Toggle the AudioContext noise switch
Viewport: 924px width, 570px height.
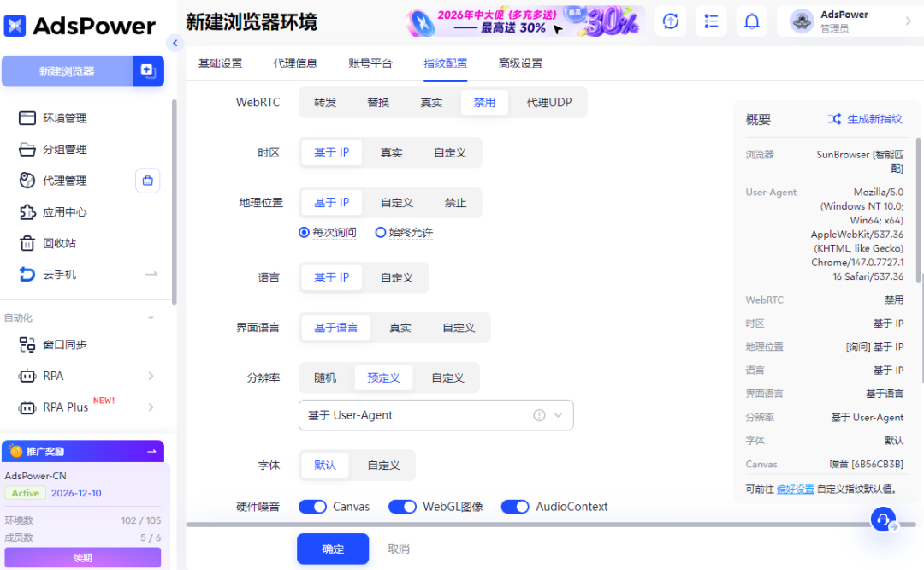(515, 507)
